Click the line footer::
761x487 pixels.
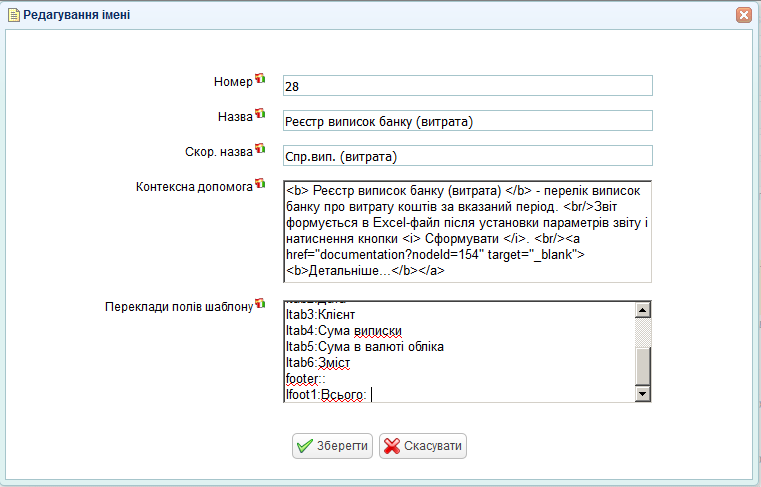[305, 379]
